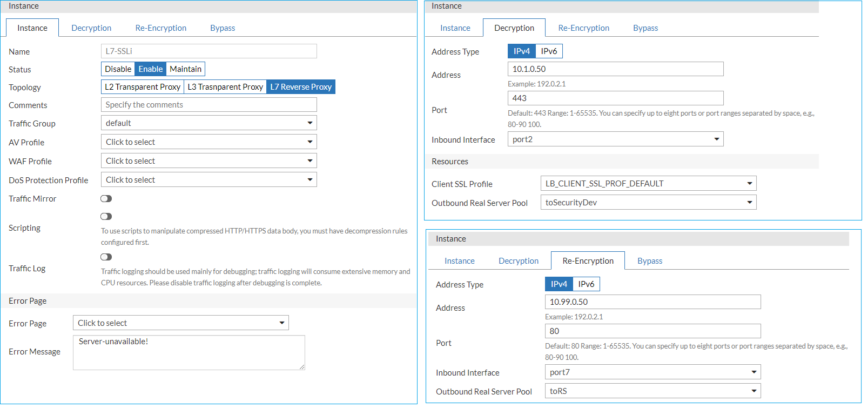The width and height of the screenshot is (868, 408).
Task: Open Re-Encryption tab in the 10.1.0.50 panel
Action: click(583, 28)
